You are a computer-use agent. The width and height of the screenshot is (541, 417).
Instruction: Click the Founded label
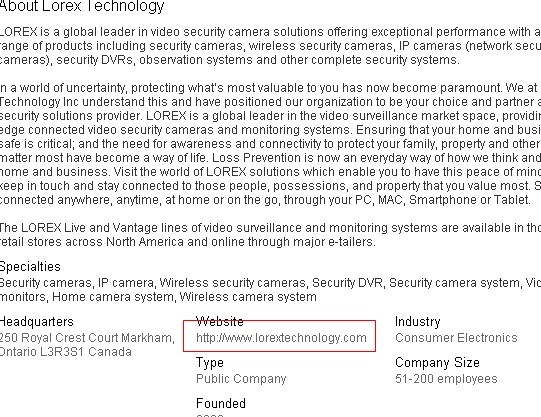(x=221, y=403)
